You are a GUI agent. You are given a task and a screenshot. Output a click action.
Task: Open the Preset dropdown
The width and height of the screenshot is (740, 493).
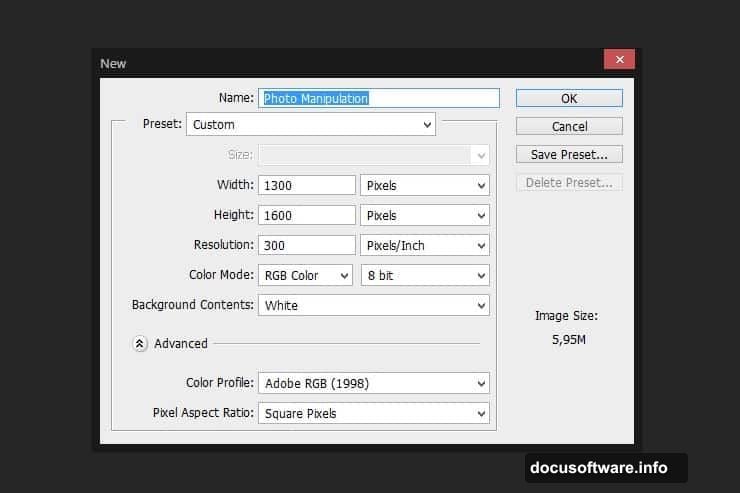pyautogui.click(x=311, y=125)
